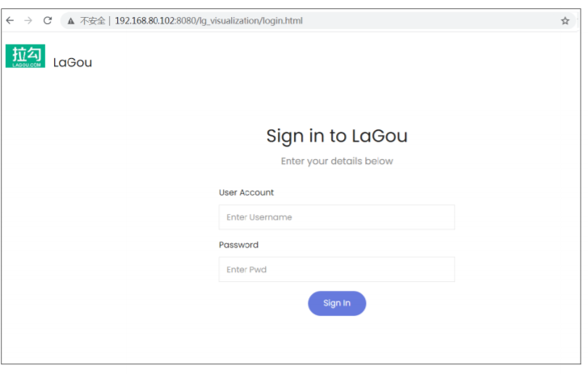Click the User Account label
The width and height of the screenshot is (588, 374).
pyautogui.click(x=246, y=192)
